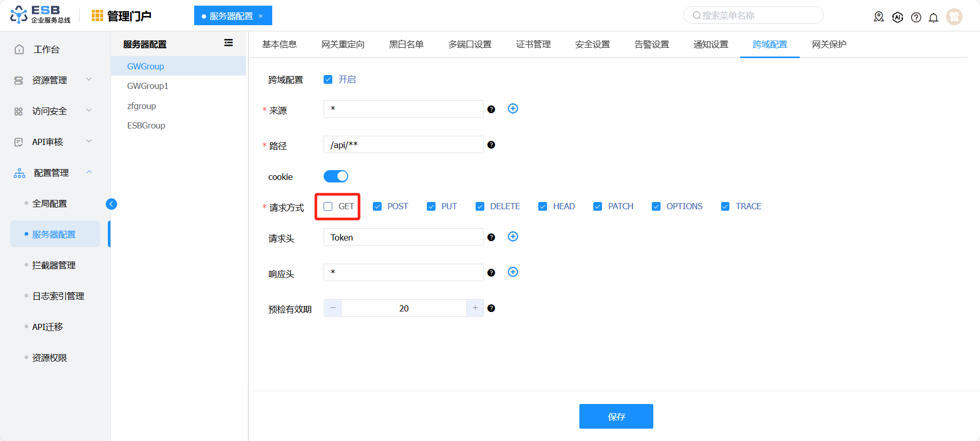Show help tooltip for 请求头 field
This screenshot has height=441, width=980.
[491, 237]
